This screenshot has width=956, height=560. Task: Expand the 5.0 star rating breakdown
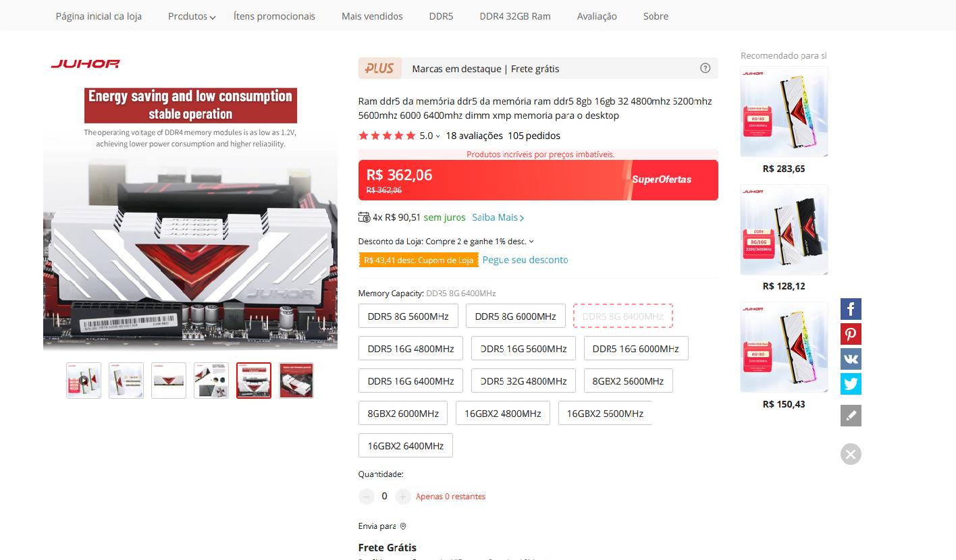coord(430,136)
